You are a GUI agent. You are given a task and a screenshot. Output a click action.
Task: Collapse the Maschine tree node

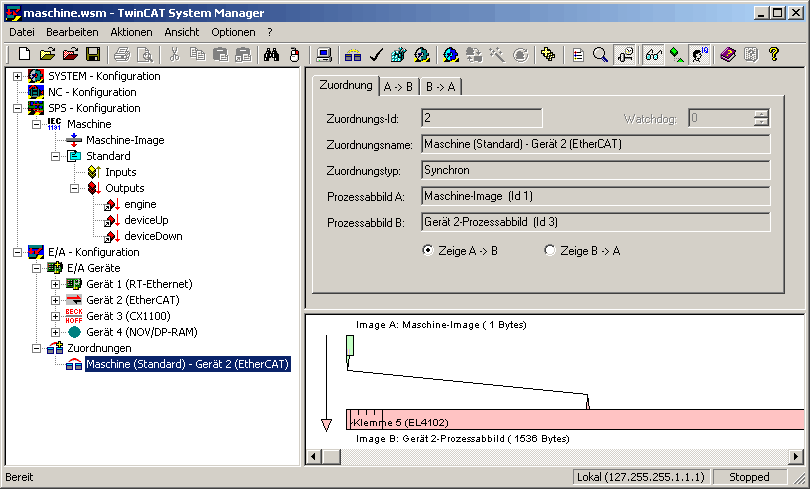coord(36,124)
